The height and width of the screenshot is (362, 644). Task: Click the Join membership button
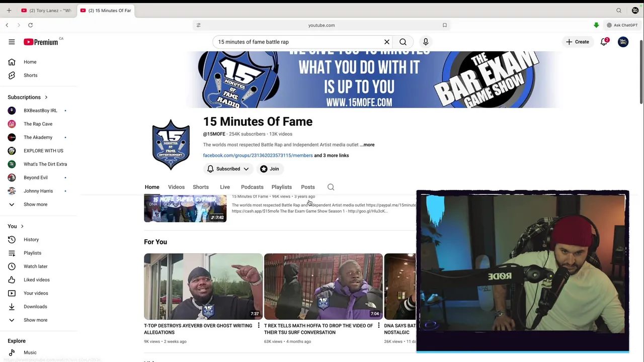[x=270, y=169]
